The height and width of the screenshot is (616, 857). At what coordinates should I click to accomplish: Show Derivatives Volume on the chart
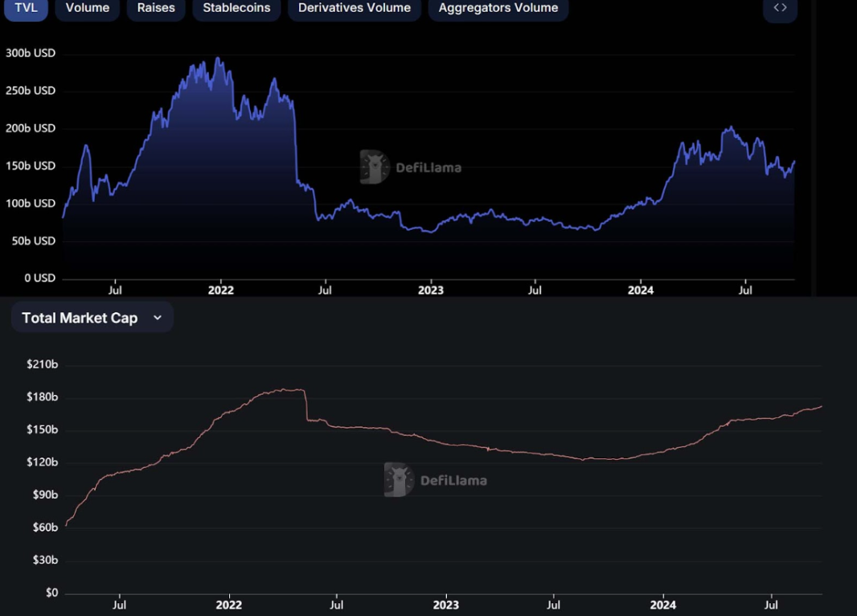click(x=354, y=8)
